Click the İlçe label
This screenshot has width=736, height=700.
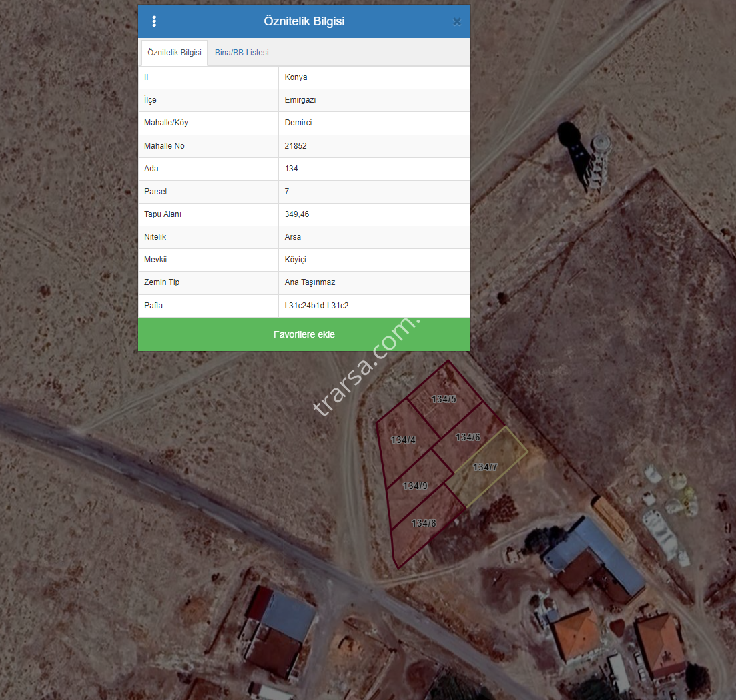pos(150,100)
